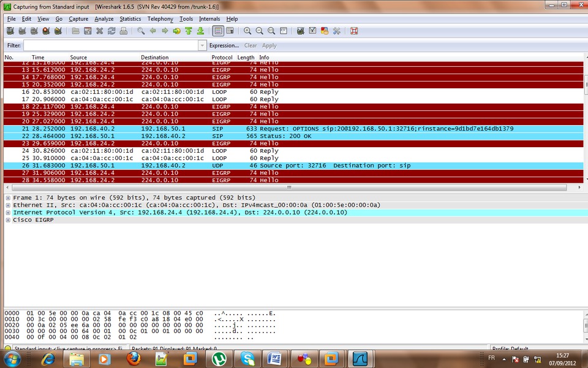
Task: Click in the Filter text input field
Action: pos(110,45)
